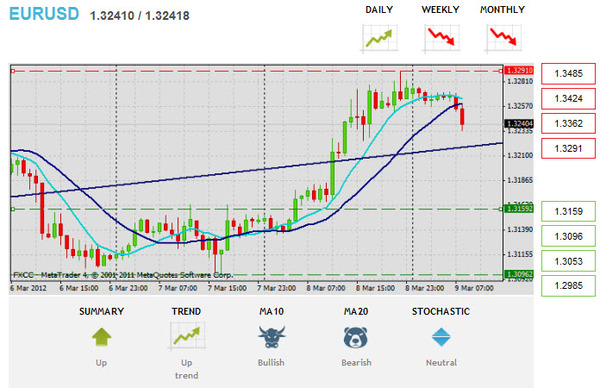
Task: Click the 1.31390 price axis label
Action: point(520,230)
